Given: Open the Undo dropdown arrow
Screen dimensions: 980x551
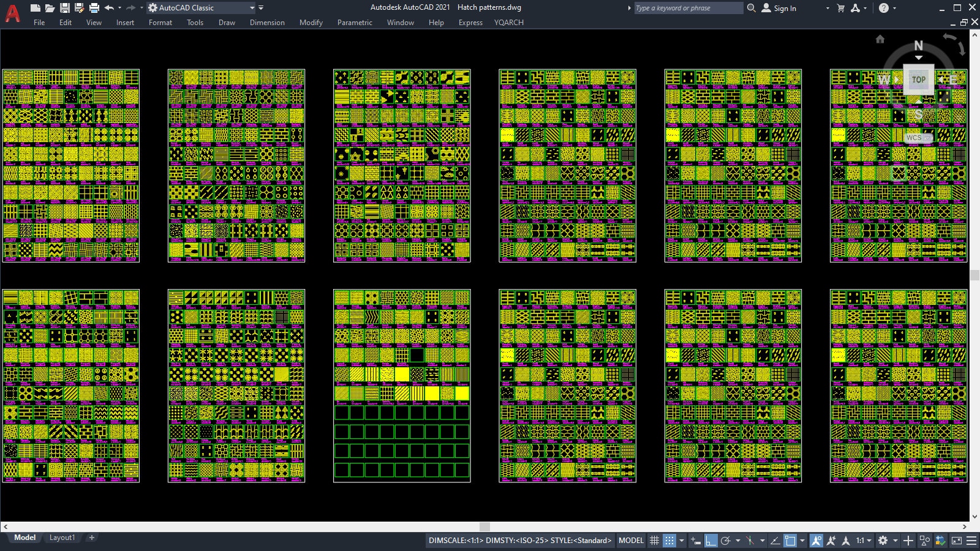Looking at the screenshot, I should click(x=119, y=8).
